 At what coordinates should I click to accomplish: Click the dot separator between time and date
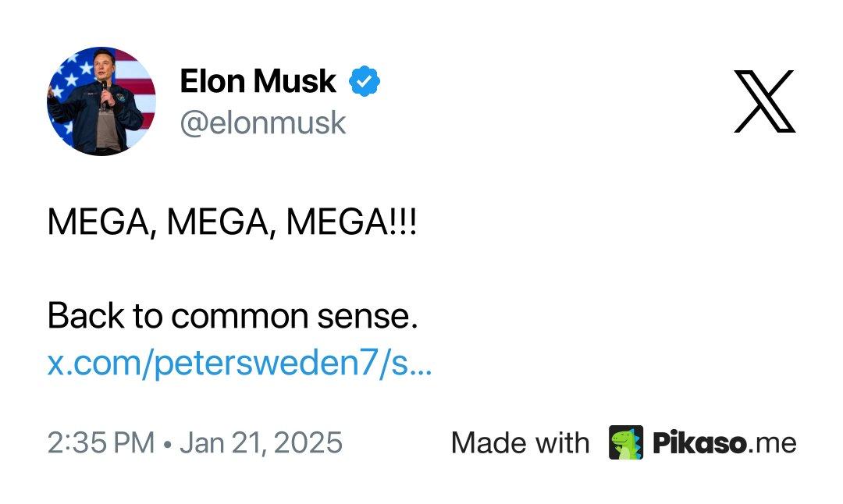click(167, 443)
